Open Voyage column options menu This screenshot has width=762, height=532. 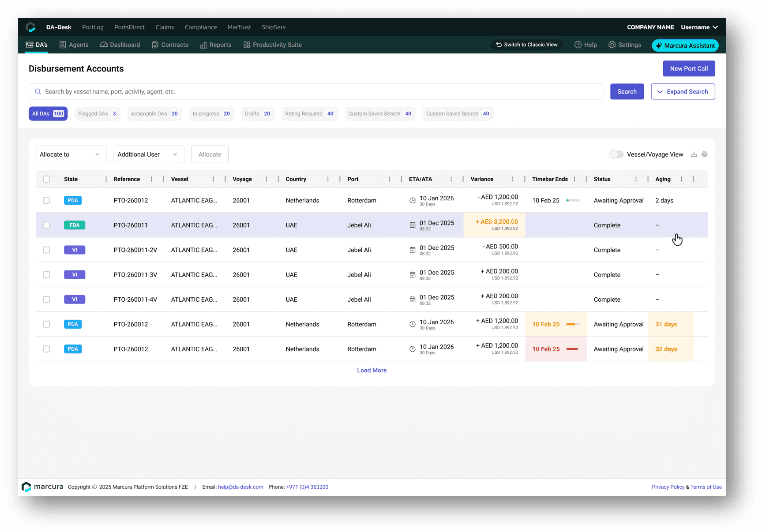click(x=267, y=179)
